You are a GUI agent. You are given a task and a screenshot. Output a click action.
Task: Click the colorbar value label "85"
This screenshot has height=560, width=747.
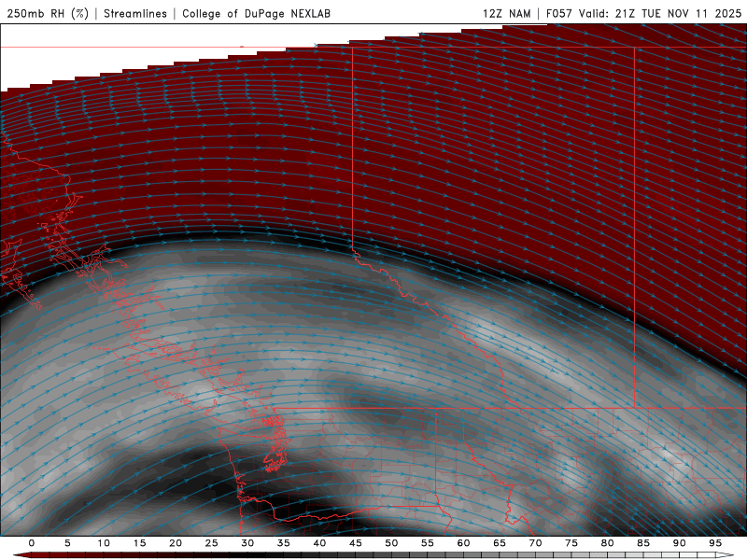point(643,543)
